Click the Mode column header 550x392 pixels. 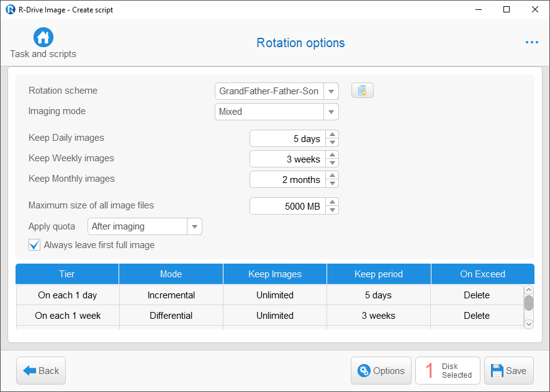[x=171, y=274]
